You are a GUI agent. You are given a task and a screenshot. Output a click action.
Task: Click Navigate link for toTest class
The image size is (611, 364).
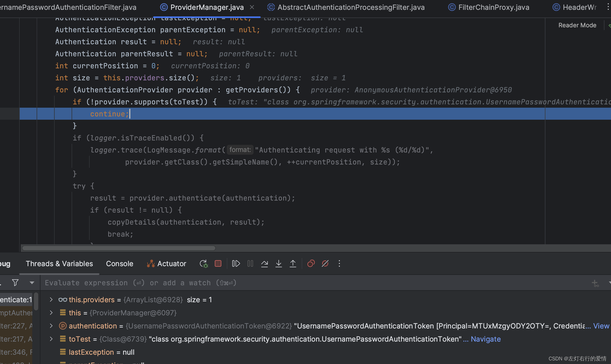tap(486, 339)
